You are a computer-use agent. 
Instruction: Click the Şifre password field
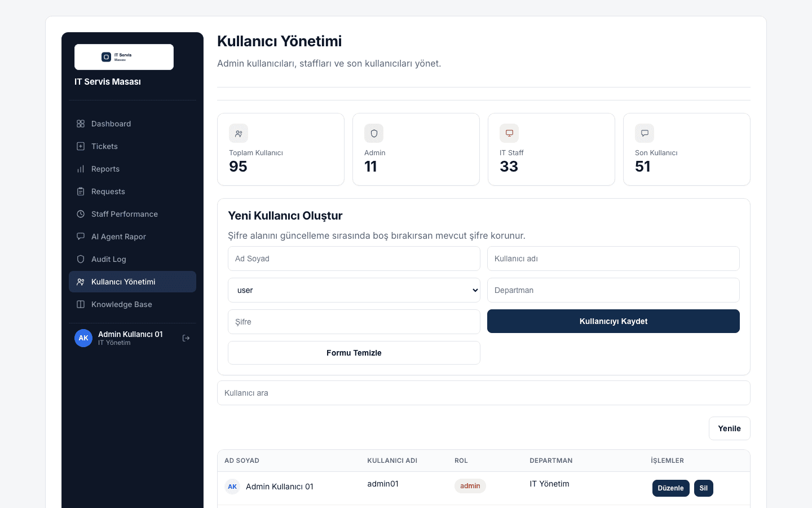tap(354, 322)
